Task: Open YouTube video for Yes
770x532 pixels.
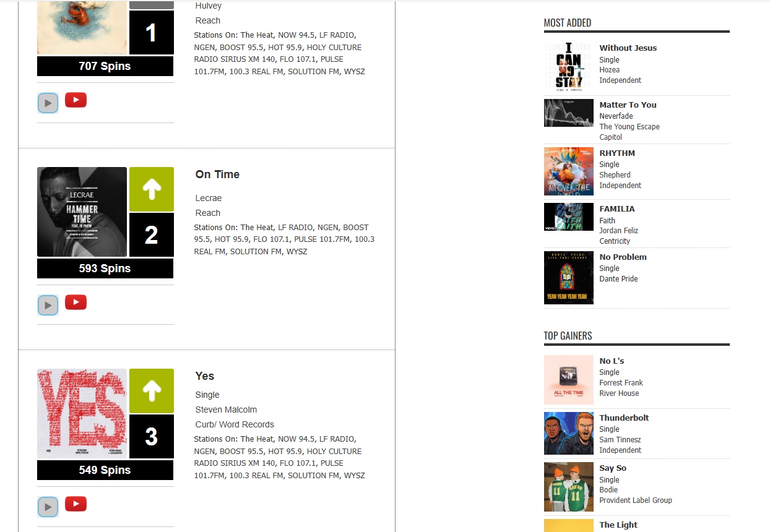Action: pos(76,504)
